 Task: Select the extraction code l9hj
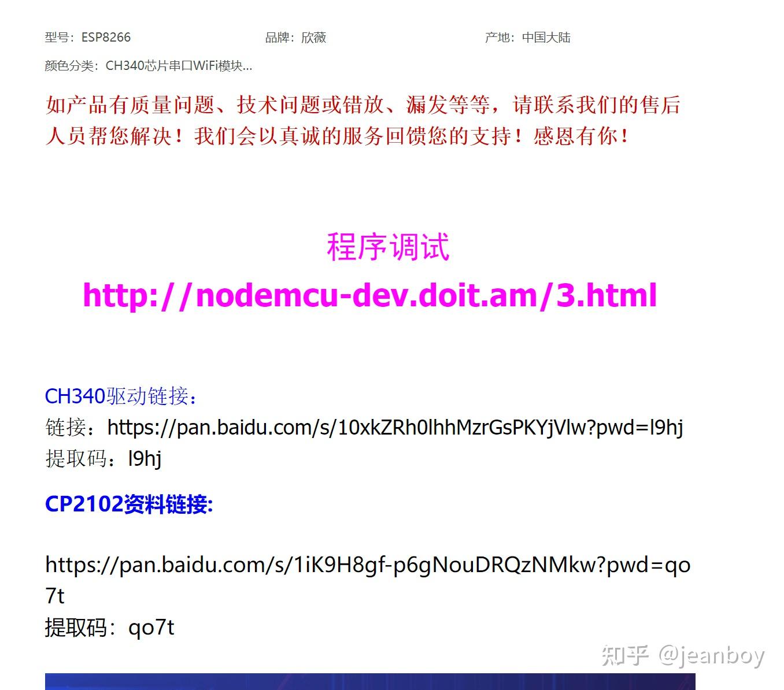tap(145, 458)
